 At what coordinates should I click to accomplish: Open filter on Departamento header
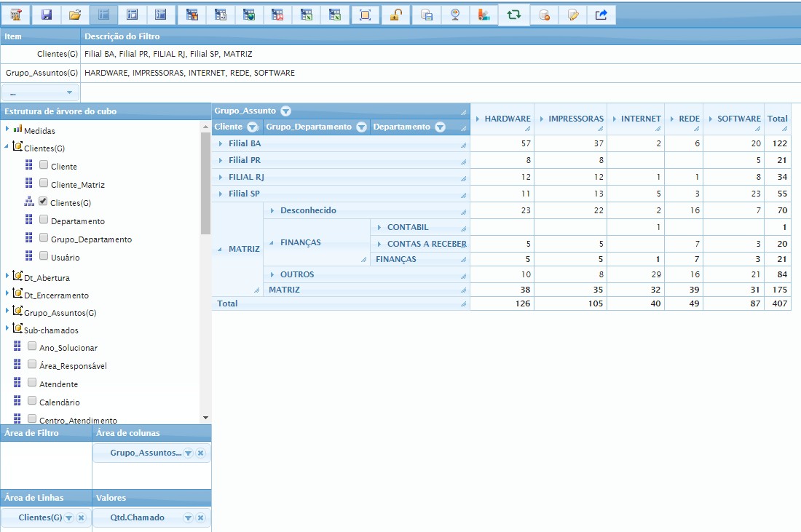(x=440, y=127)
